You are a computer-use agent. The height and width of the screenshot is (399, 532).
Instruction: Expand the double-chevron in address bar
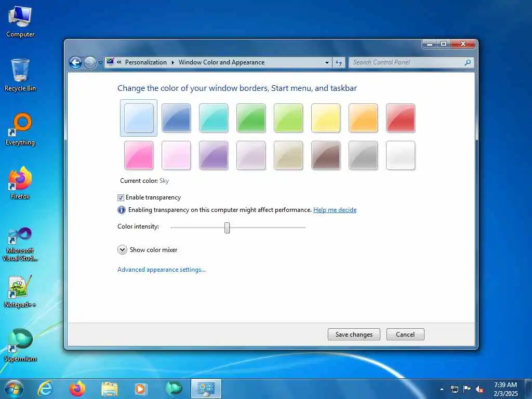[119, 62]
